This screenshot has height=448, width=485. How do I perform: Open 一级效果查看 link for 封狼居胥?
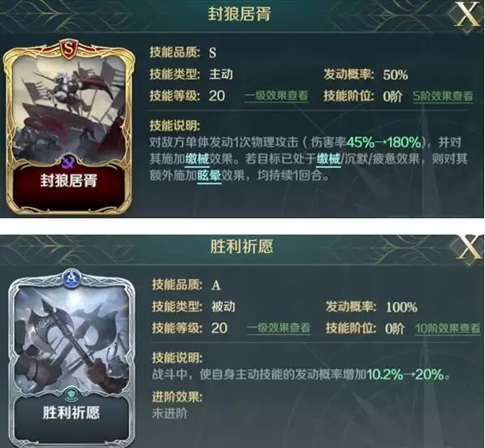tap(276, 96)
